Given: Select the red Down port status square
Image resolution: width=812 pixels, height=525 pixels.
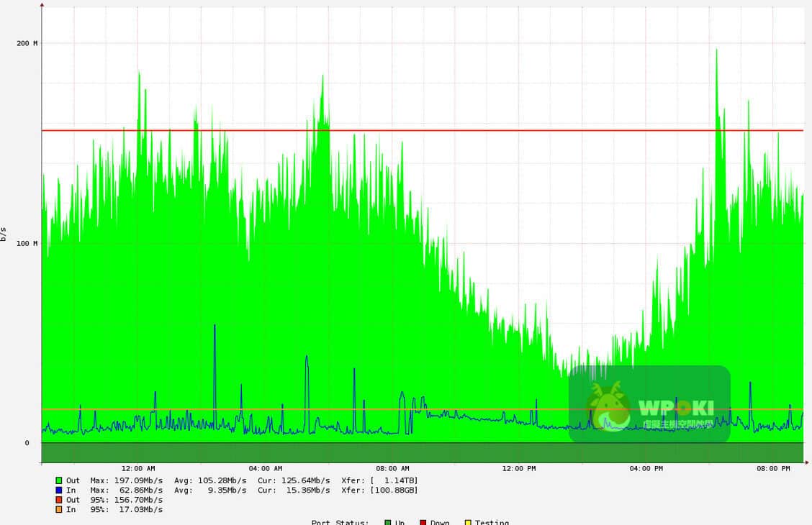Looking at the screenshot, I should [x=423, y=522].
